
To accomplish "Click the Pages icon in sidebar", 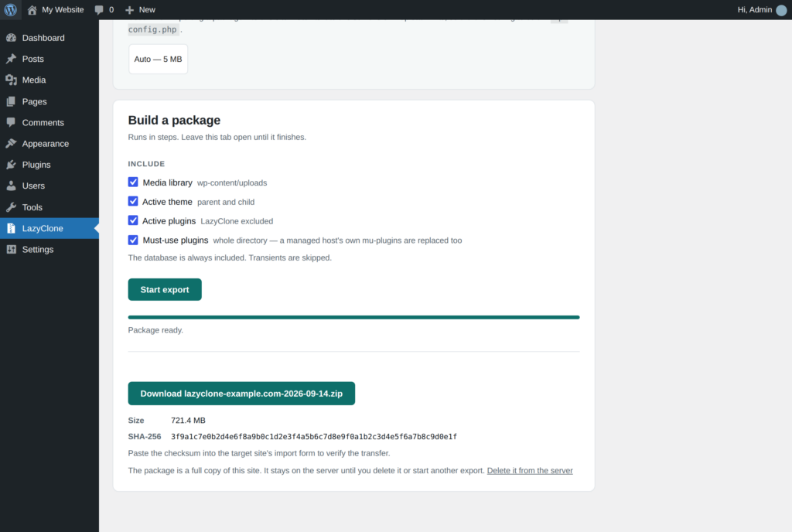I will [x=11, y=101].
